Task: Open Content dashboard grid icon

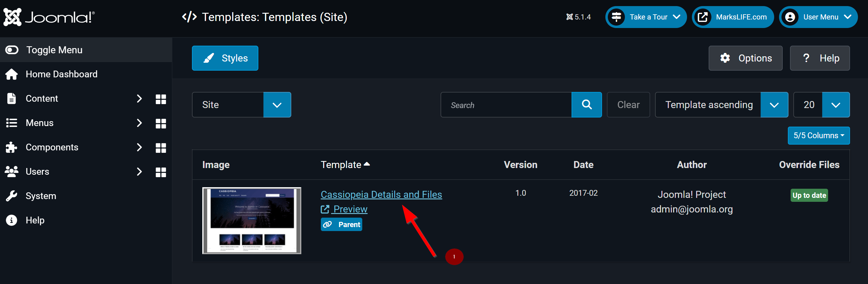Action: tap(161, 99)
